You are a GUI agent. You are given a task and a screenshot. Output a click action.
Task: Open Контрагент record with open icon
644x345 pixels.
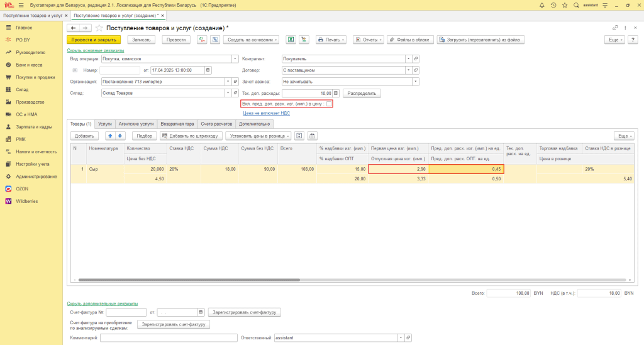point(416,58)
